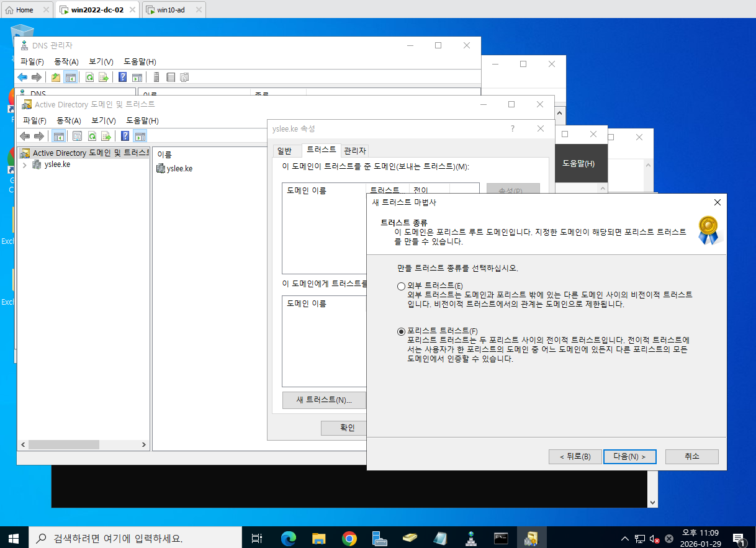The width and height of the screenshot is (756, 548).
Task: Click the server icon in DNS Manager toolbar
Action: pyautogui.click(x=156, y=78)
